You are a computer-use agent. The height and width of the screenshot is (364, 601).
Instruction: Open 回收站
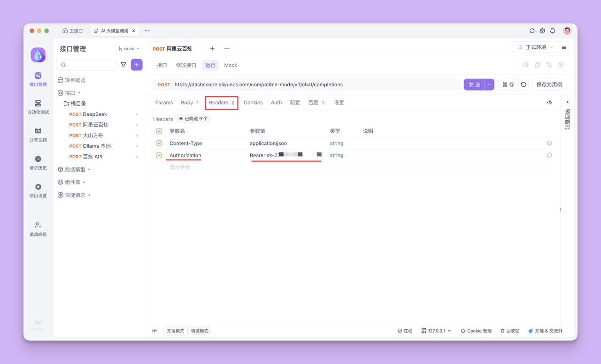[x=510, y=331]
